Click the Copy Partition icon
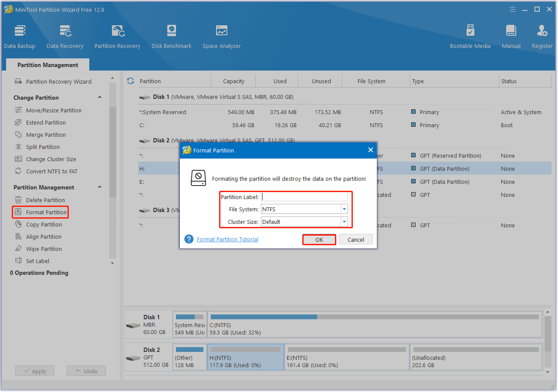Screen dimensions: 558x392 click(18, 224)
